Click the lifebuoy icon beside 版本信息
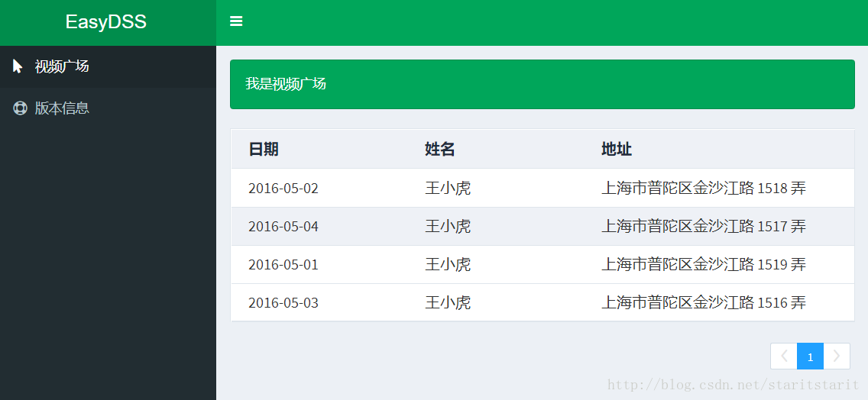The height and width of the screenshot is (400, 868). (x=20, y=108)
